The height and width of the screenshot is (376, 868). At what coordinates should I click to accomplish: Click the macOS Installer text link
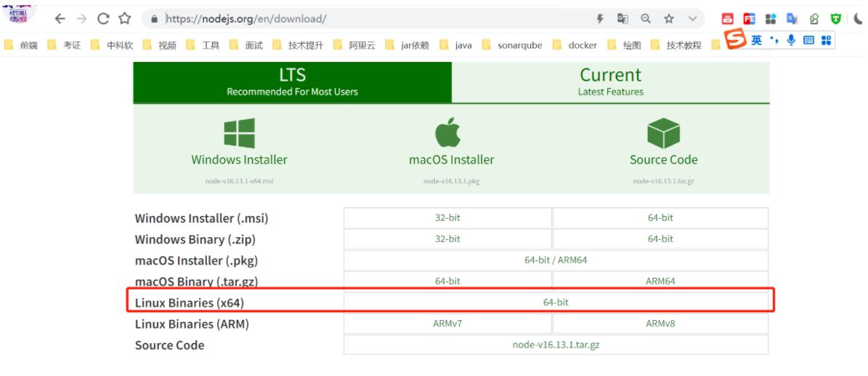(451, 160)
